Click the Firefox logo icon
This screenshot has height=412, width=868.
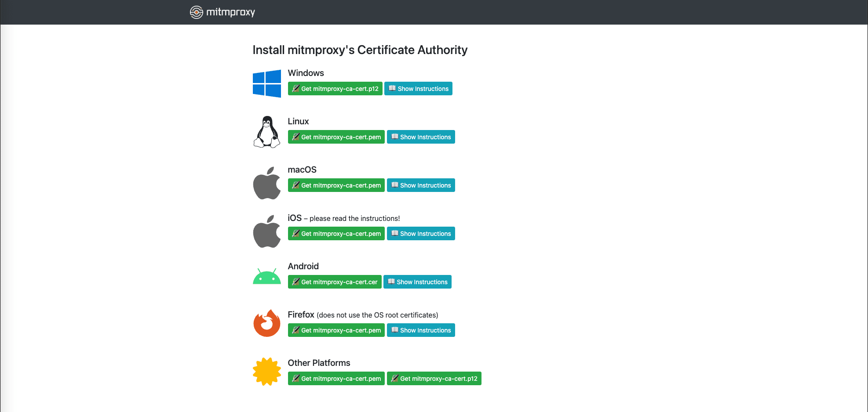(x=267, y=323)
